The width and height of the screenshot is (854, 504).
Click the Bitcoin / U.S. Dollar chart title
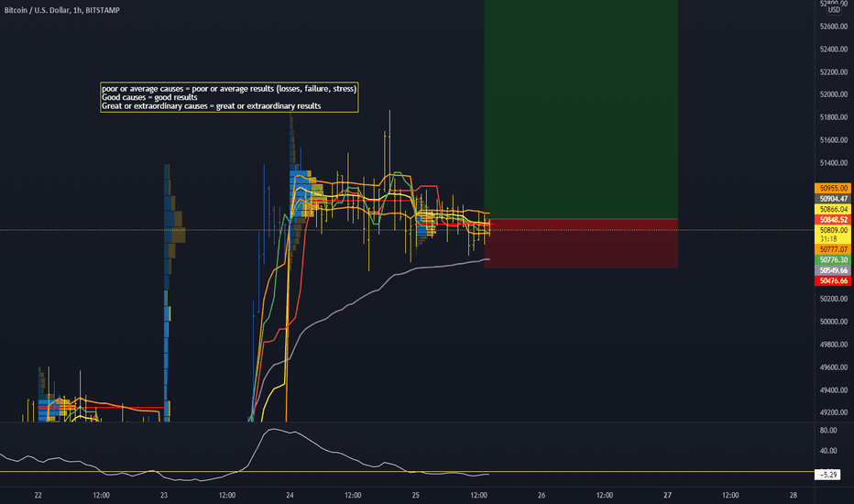tap(62, 10)
